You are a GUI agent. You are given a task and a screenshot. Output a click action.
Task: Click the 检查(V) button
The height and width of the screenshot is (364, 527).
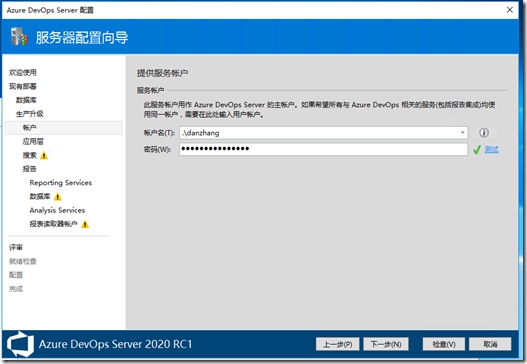pyautogui.click(x=444, y=344)
